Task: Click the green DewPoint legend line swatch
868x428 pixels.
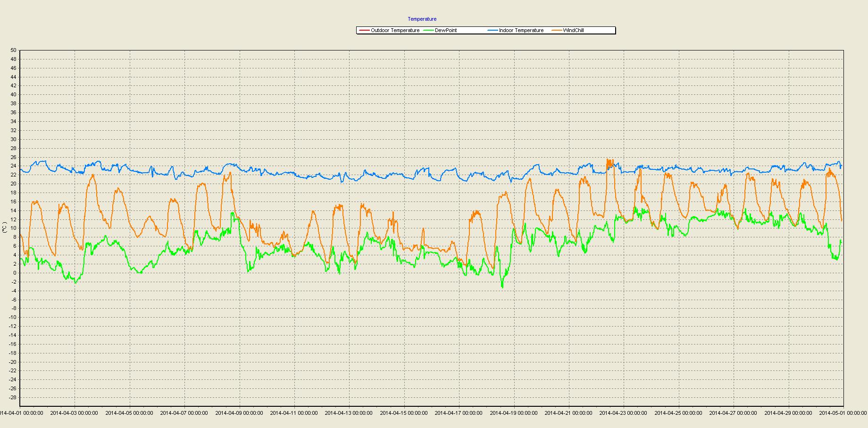Action: (x=428, y=31)
